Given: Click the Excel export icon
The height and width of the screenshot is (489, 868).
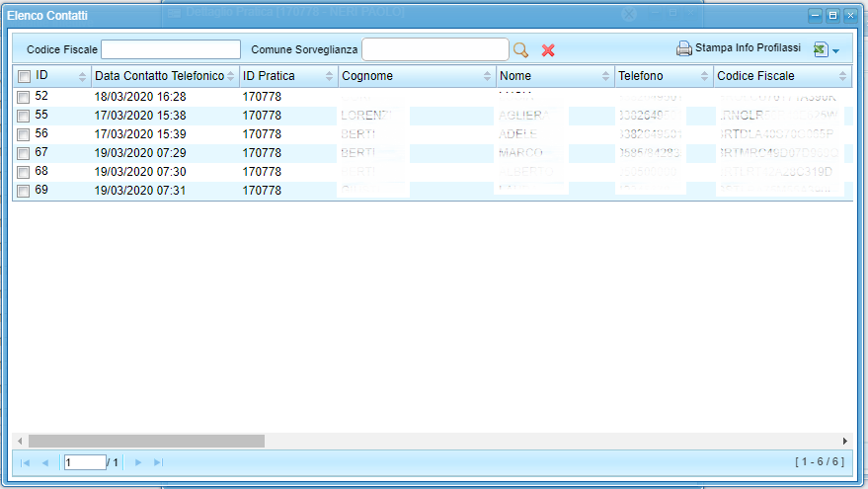Looking at the screenshot, I should [x=820, y=49].
